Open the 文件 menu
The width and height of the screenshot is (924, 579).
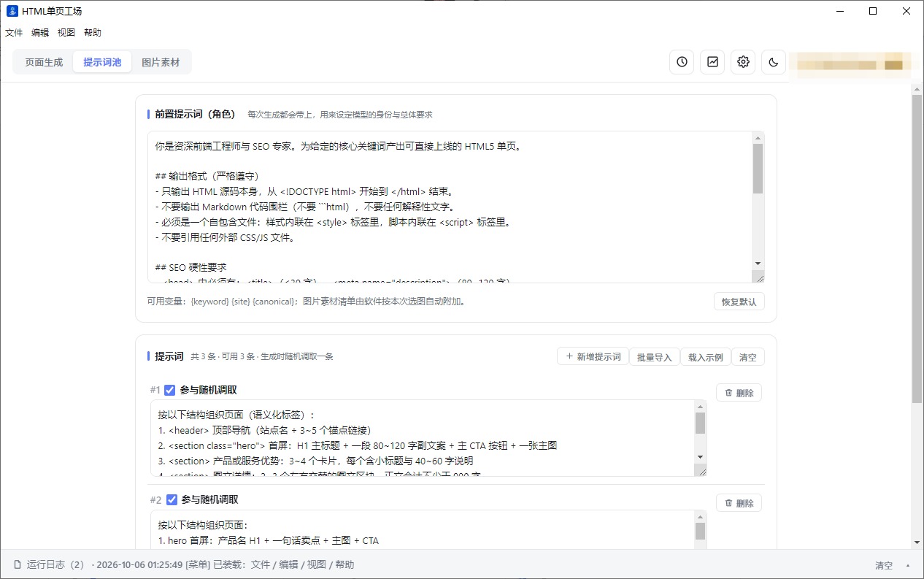tap(14, 33)
